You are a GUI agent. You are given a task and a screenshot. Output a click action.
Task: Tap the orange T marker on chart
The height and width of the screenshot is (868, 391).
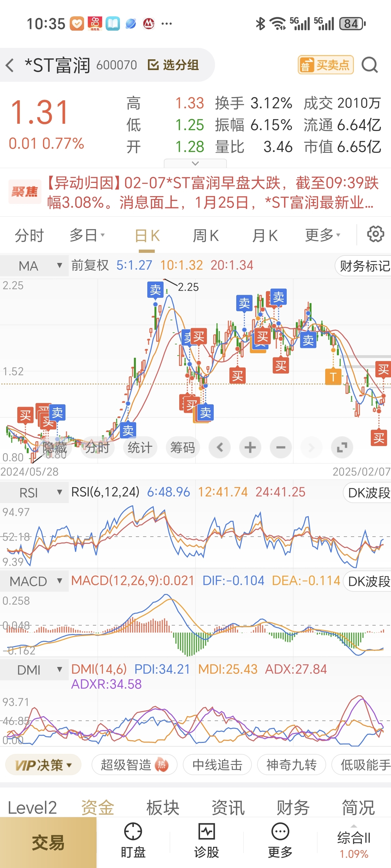tap(333, 377)
